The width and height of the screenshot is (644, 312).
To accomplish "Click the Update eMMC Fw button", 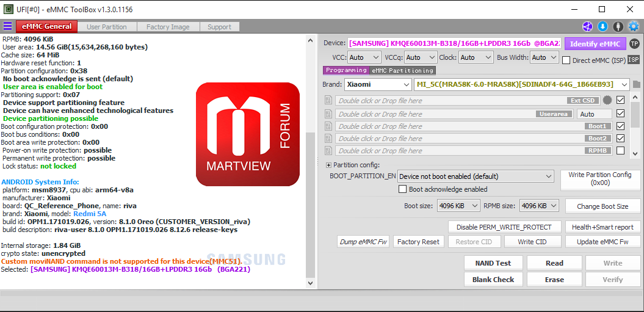I will click(602, 242).
